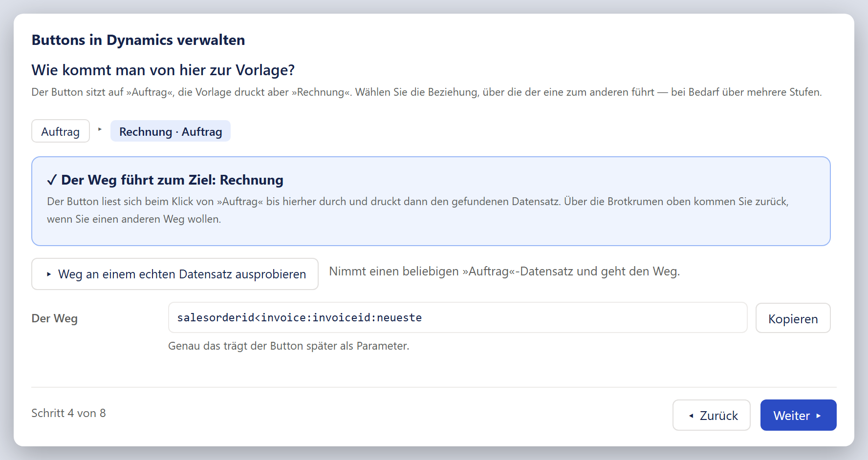Continue with the Weiter button

[798, 415]
